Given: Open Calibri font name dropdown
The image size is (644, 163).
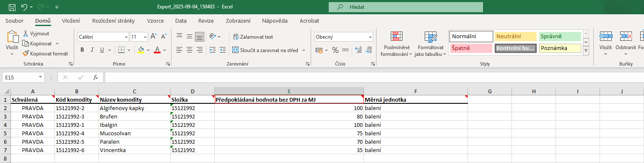Looking at the screenshot, I should pos(126,37).
